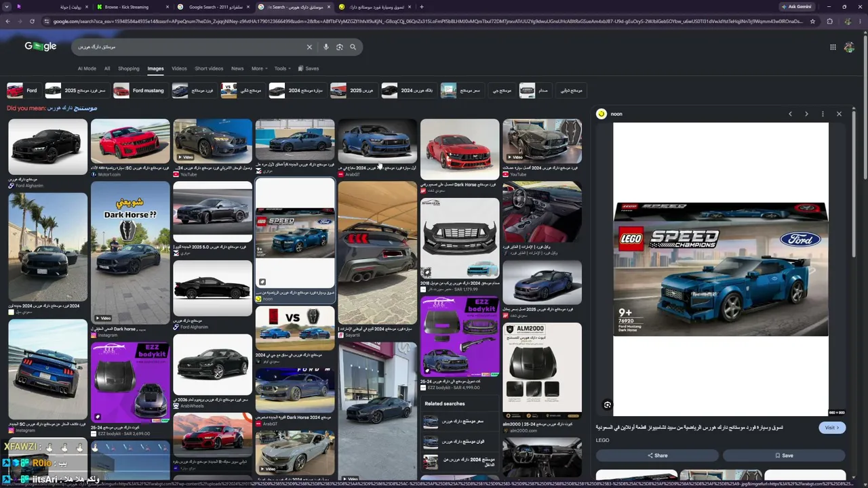868x488 pixels.
Task: Show next image in preview panel
Action: tap(806, 114)
